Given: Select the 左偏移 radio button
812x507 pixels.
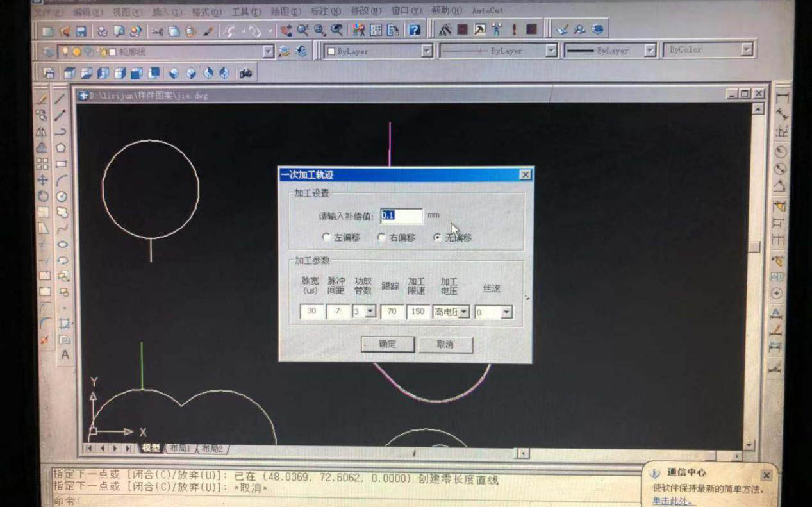Looking at the screenshot, I should point(327,237).
